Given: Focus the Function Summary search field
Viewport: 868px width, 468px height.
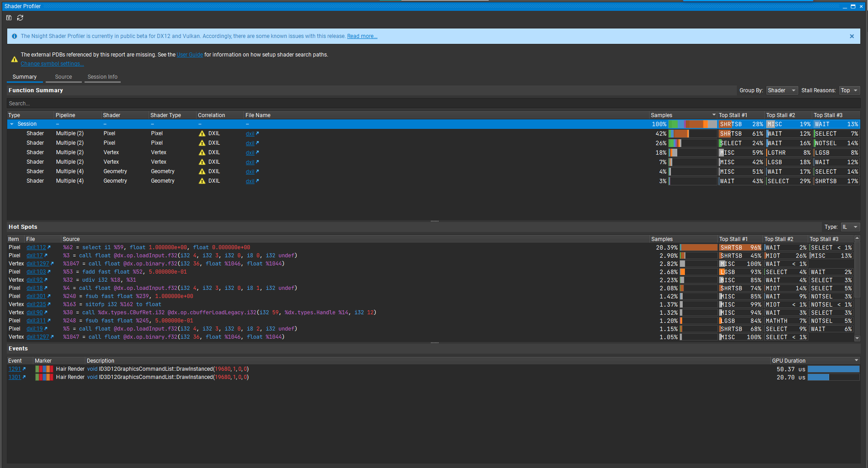Looking at the screenshot, I should point(433,104).
